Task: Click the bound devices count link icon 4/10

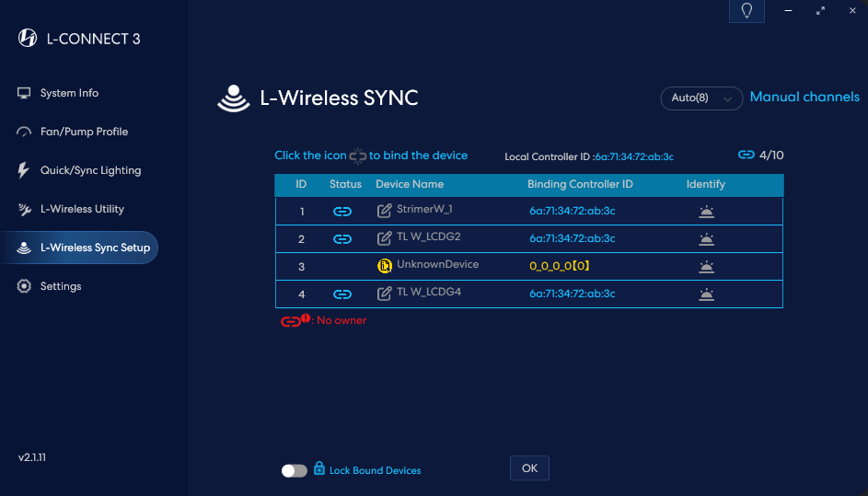Action: click(x=746, y=155)
